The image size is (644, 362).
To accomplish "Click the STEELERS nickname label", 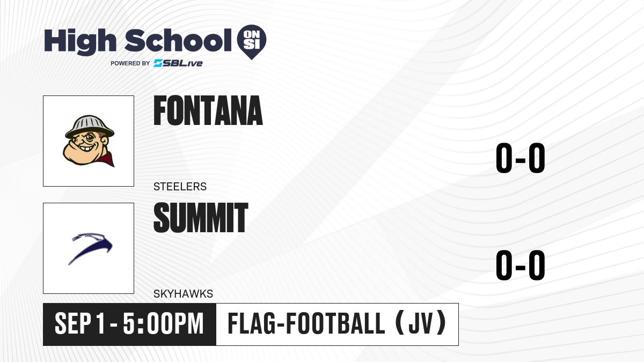I will click(180, 187).
